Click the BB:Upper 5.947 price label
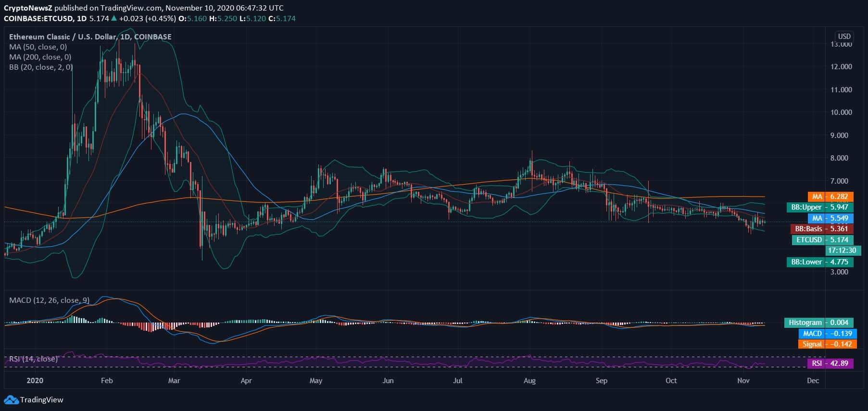868x411 pixels. pos(820,207)
